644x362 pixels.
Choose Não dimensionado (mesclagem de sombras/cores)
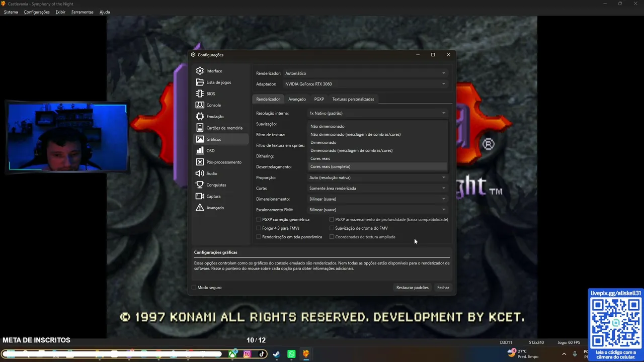click(x=377, y=134)
